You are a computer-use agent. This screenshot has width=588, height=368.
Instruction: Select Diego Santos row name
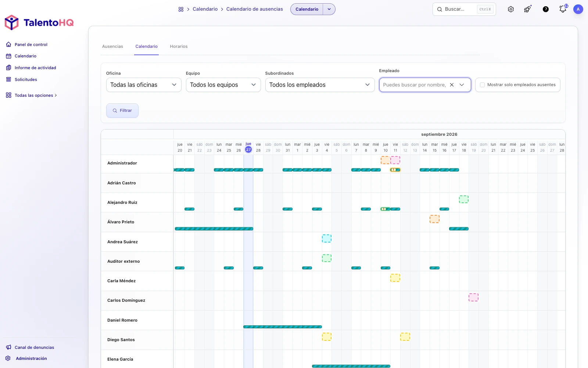pyautogui.click(x=121, y=340)
